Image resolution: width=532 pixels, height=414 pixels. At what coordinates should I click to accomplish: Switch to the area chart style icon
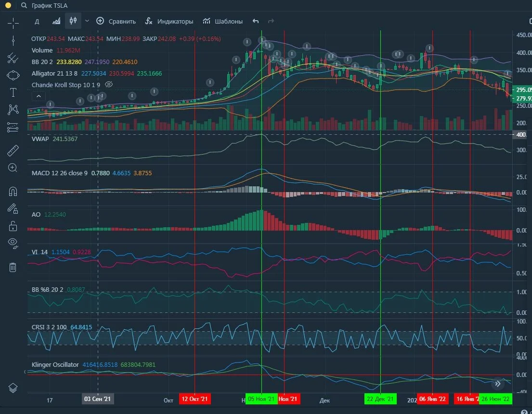point(56,21)
